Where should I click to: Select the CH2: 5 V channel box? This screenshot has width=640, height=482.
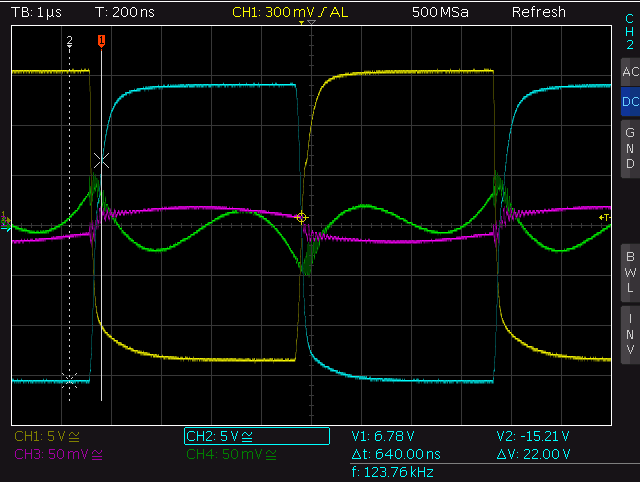(x=257, y=436)
